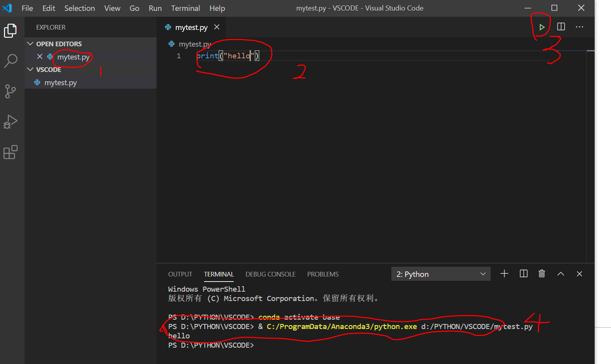
Task: Click the "hello" string in the code
Action: click(239, 56)
